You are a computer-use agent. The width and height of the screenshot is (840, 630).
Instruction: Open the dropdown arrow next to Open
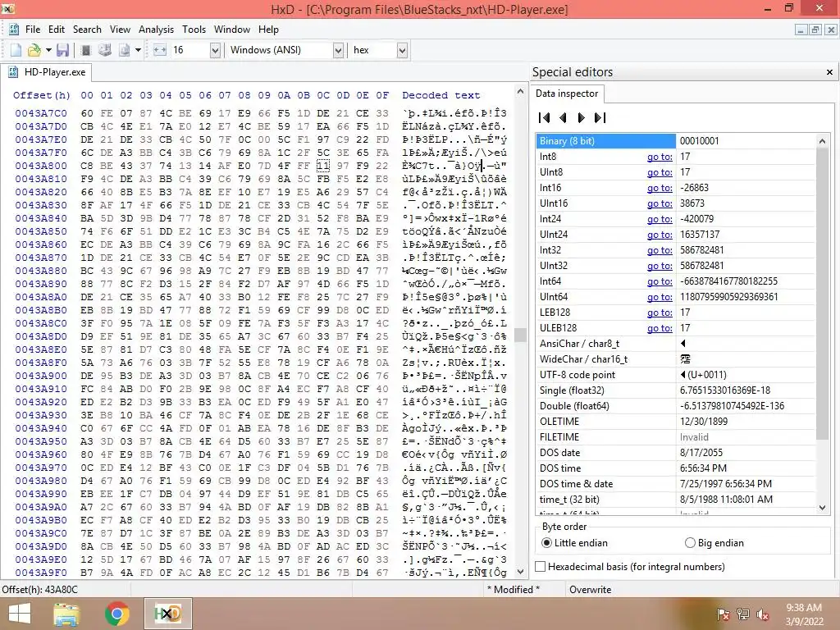click(48, 50)
